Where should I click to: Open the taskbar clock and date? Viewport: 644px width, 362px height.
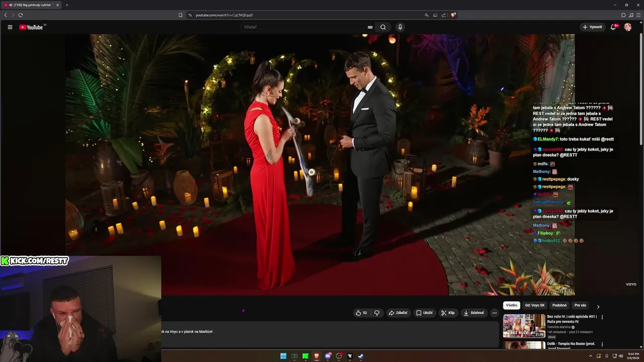(x=633, y=356)
